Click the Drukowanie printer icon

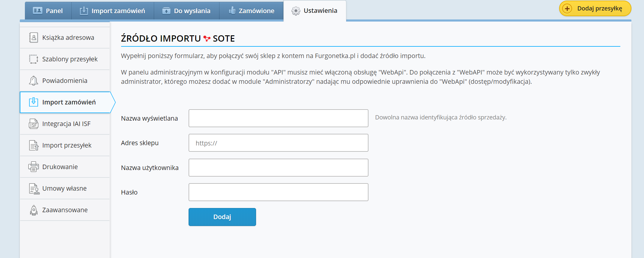(x=34, y=167)
